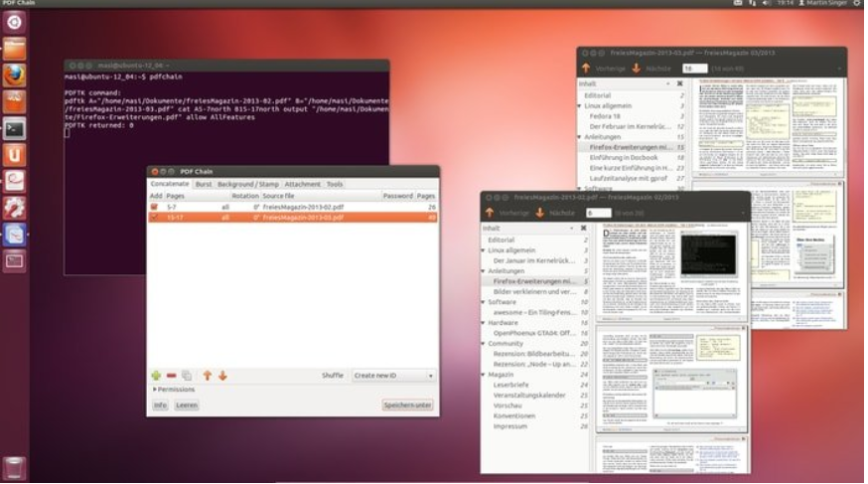Screen dimensions: 868x484
Task: Open the session gear menu in the top panel
Action: pos(857,3)
